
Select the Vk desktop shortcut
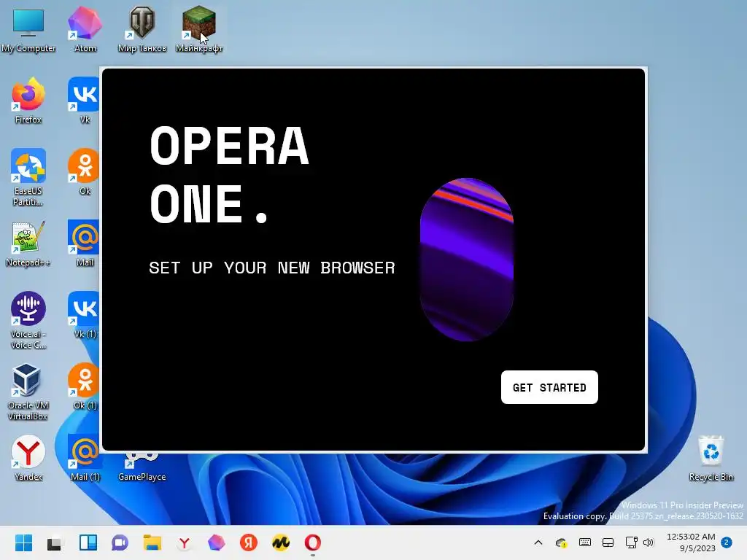pyautogui.click(x=84, y=101)
